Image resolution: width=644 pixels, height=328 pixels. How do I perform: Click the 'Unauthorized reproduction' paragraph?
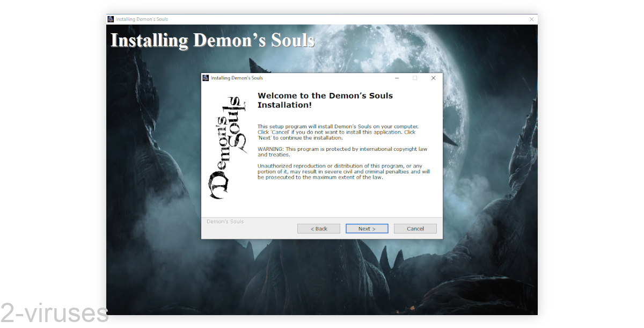pos(343,171)
